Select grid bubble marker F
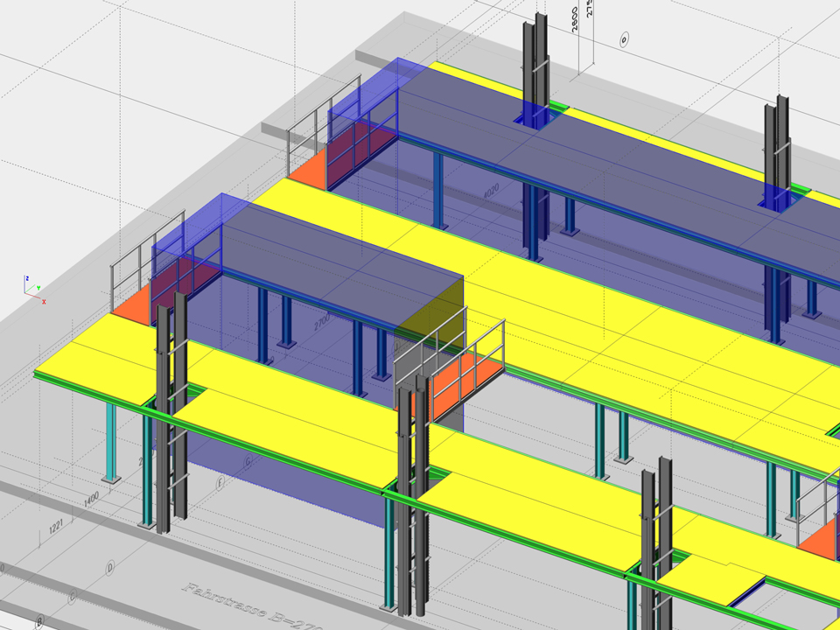This screenshot has width=840, height=630. [x=220, y=481]
